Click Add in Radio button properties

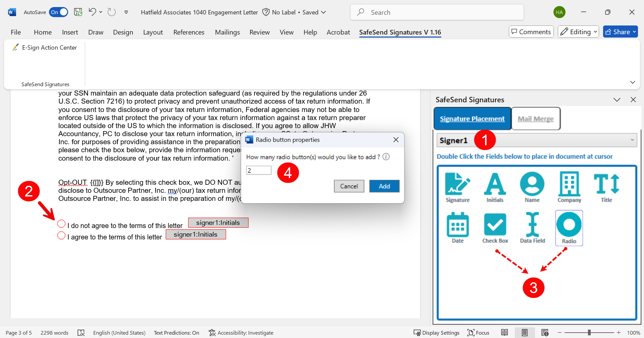(384, 186)
